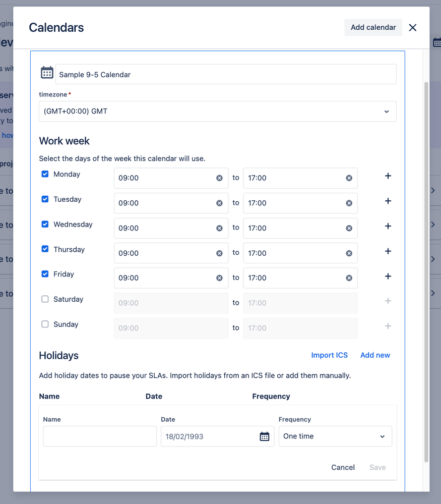441x504 pixels.
Task: Clear Wednesday start time 09:00
Action: tap(219, 228)
